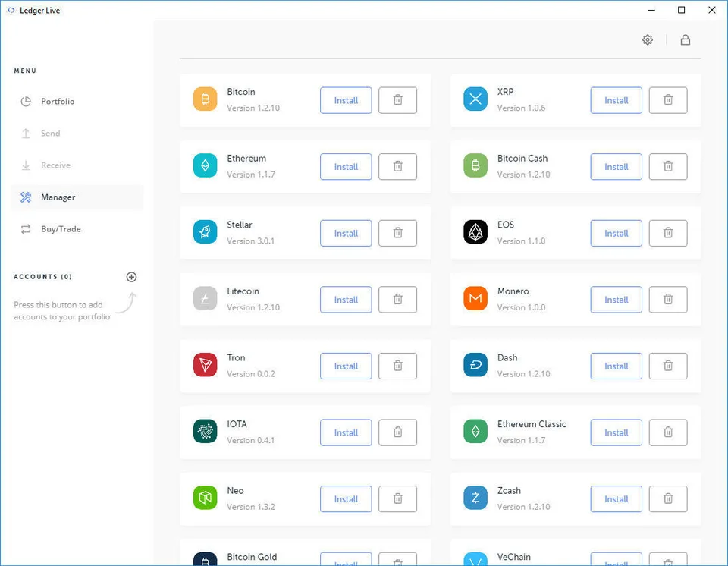Image resolution: width=728 pixels, height=566 pixels.
Task: Select Receive in the sidebar menu
Action: (77, 165)
